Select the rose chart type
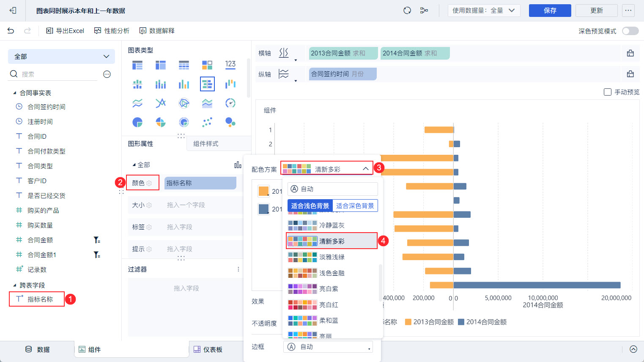The image size is (644, 362). pos(161,122)
